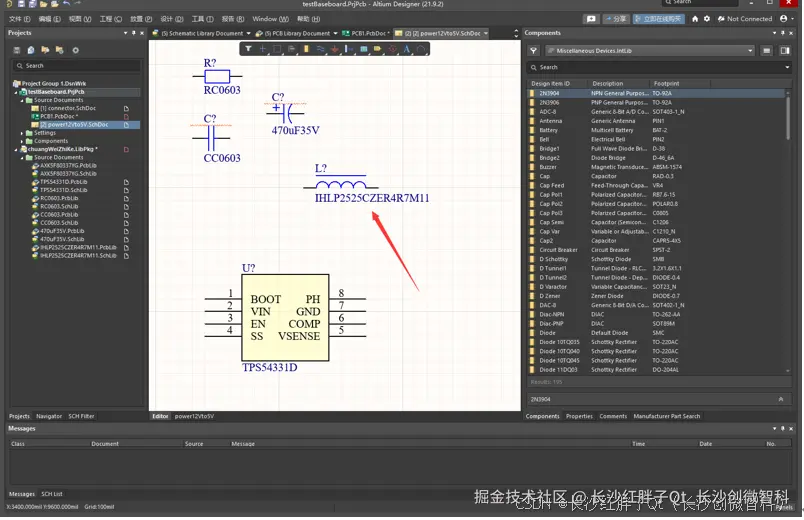
Task: Open the Properties tab in Components panel
Action: click(x=579, y=416)
